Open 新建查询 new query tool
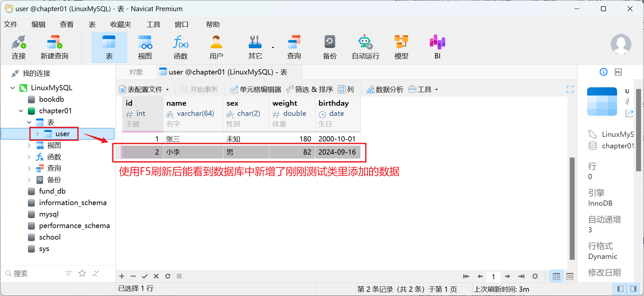The image size is (644, 296). (x=55, y=47)
